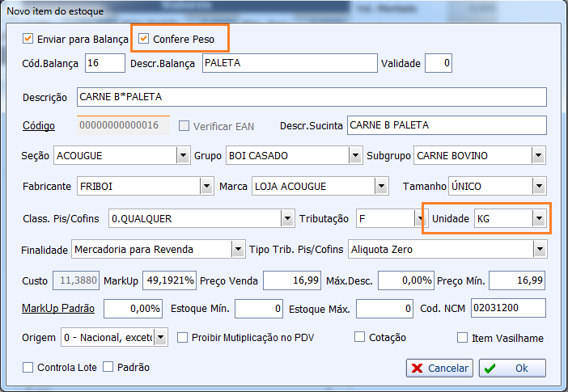Click into the Descrição text field
Viewport: 568px width, 392px height.
click(x=311, y=97)
